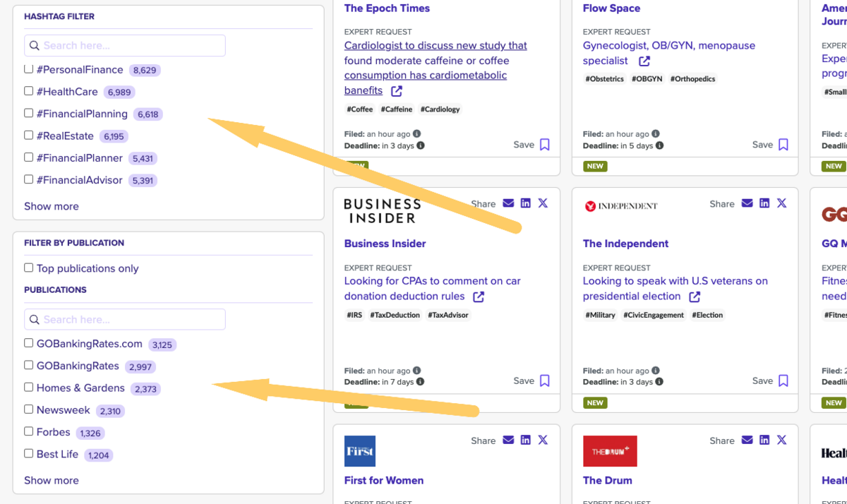847x504 pixels.
Task: Select the GOBankingRates publication without .com
Action: click(29, 365)
